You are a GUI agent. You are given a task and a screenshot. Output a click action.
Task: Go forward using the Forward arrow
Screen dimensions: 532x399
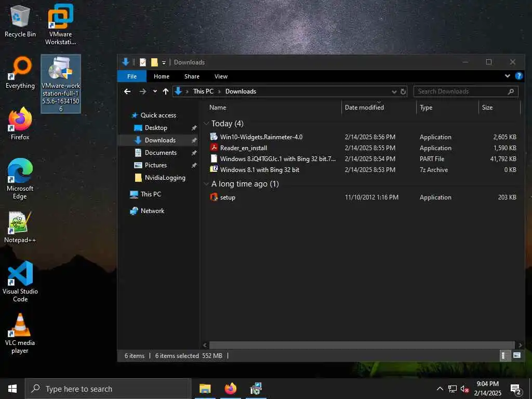[142, 91]
